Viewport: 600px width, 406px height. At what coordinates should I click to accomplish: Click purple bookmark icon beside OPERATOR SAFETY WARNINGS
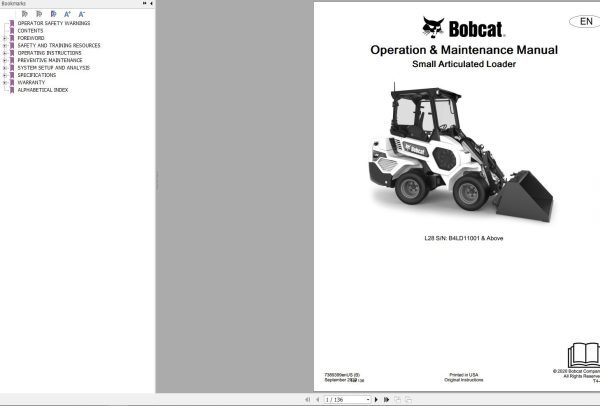(x=12, y=23)
